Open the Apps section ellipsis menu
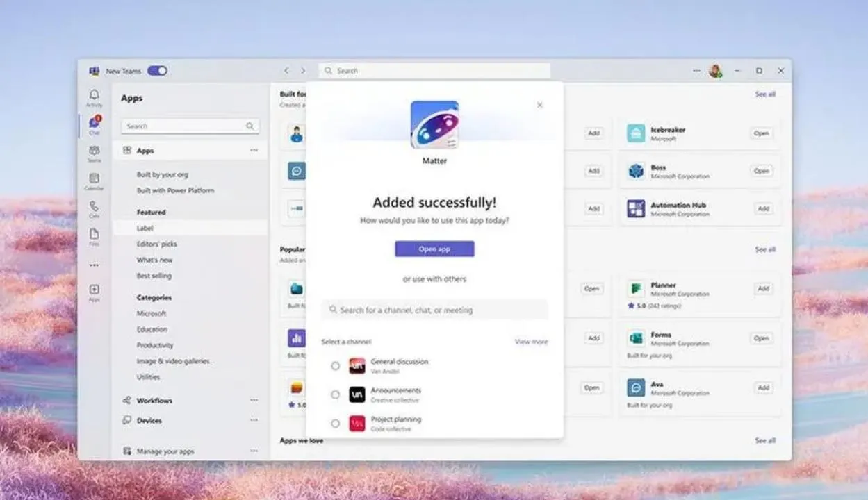This screenshot has width=868, height=500. tap(254, 151)
